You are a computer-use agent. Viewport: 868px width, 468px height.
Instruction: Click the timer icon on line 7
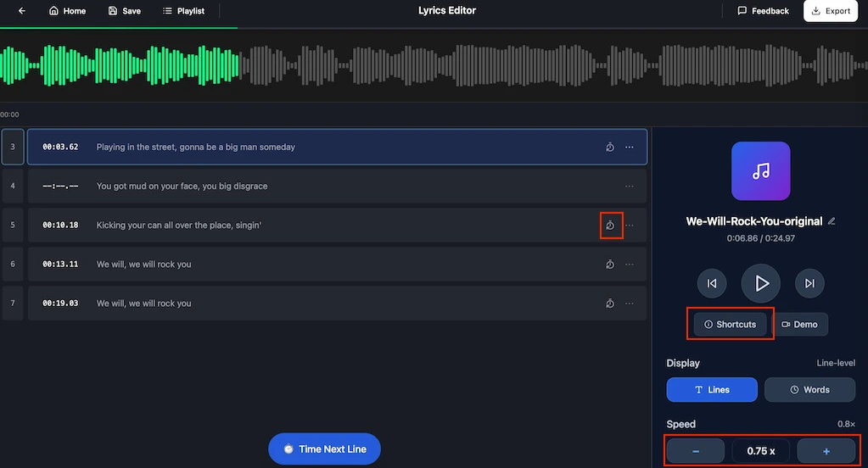[610, 304]
